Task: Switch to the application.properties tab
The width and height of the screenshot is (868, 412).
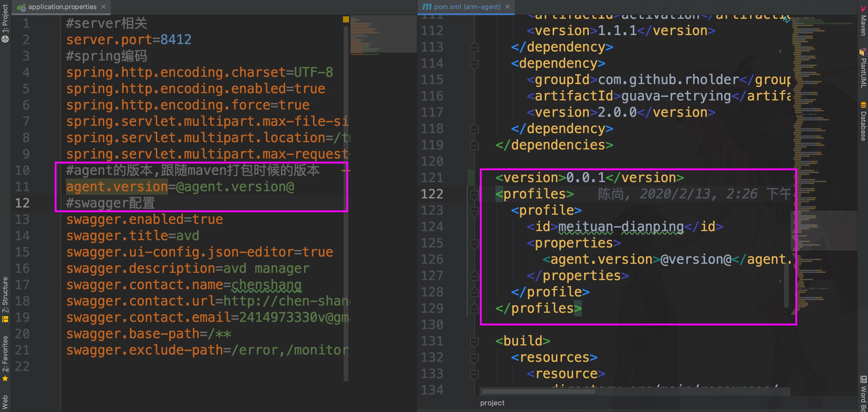Action: (x=62, y=7)
